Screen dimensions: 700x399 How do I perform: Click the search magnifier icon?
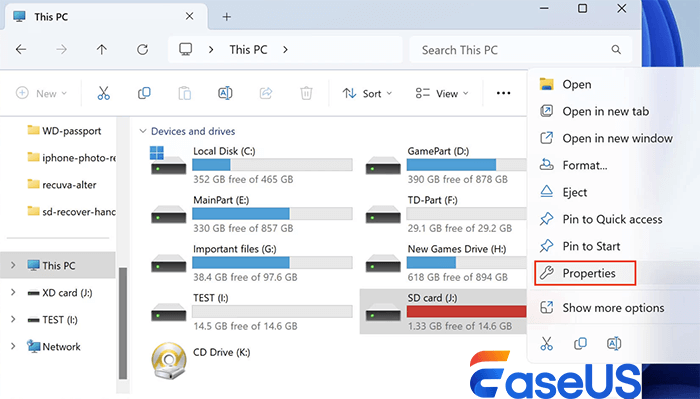616,50
